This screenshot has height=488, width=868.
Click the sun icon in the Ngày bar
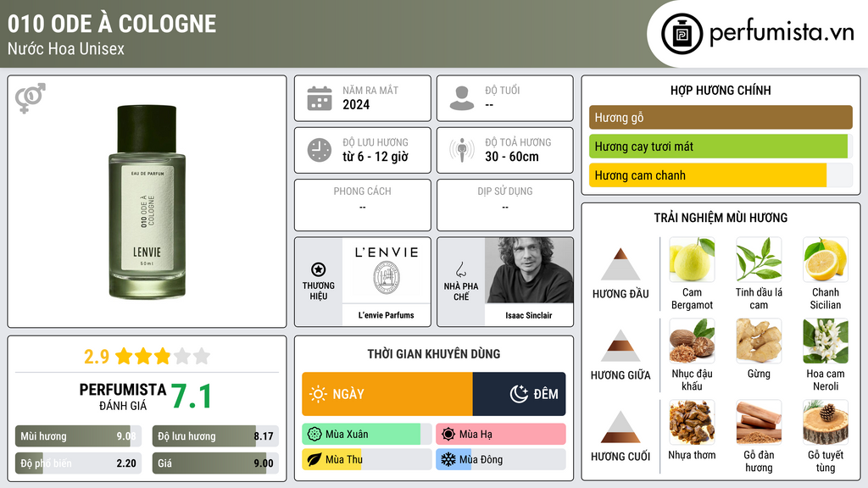tap(318, 394)
